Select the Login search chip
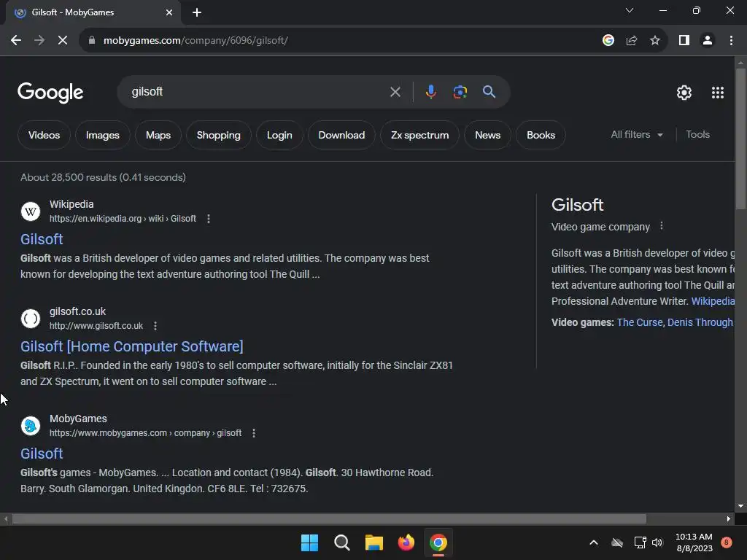This screenshot has height=560, width=747. 279,135
